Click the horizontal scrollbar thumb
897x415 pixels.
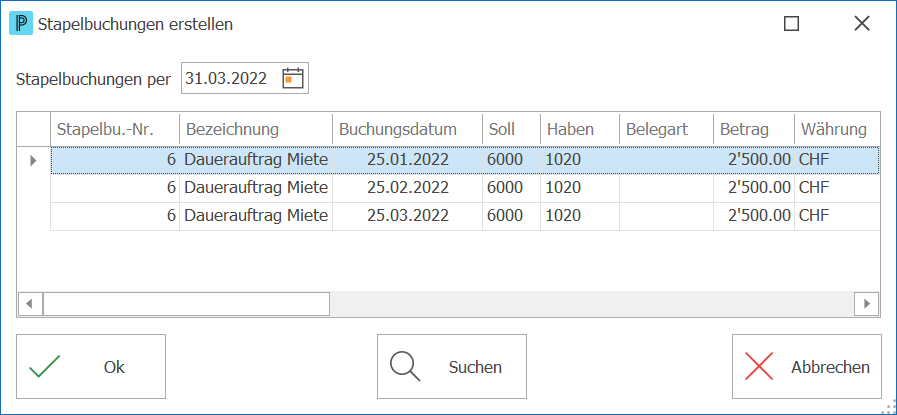pyautogui.click(x=186, y=303)
